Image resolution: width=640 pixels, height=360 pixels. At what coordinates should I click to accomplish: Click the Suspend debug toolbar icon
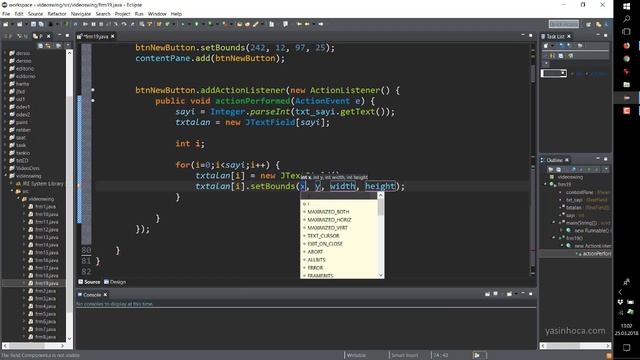[x=93, y=24]
